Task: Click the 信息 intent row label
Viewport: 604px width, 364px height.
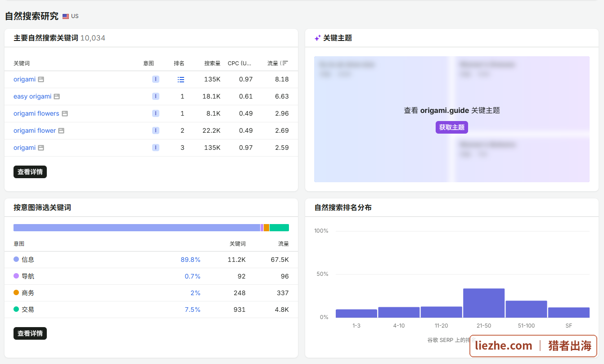Action: point(28,260)
